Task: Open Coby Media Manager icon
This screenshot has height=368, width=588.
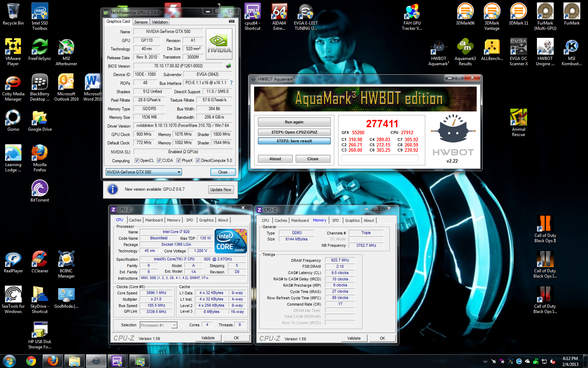Action: click(13, 87)
